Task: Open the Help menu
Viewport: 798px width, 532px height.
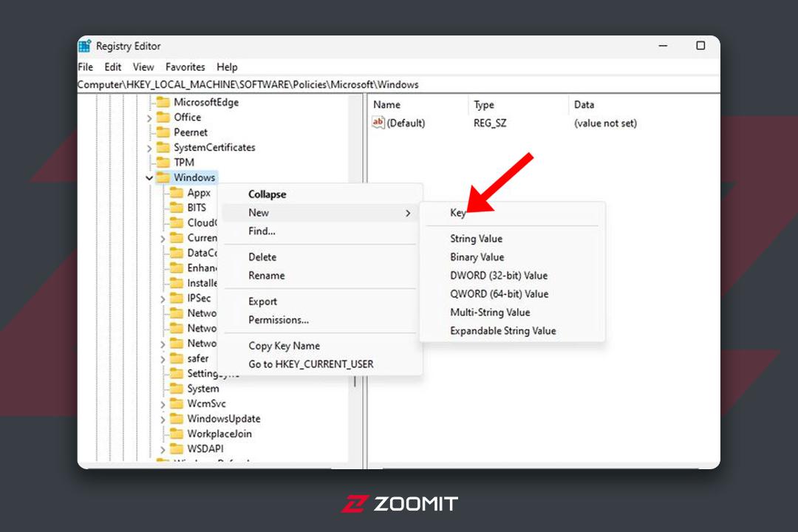Action: coord(227,66)
